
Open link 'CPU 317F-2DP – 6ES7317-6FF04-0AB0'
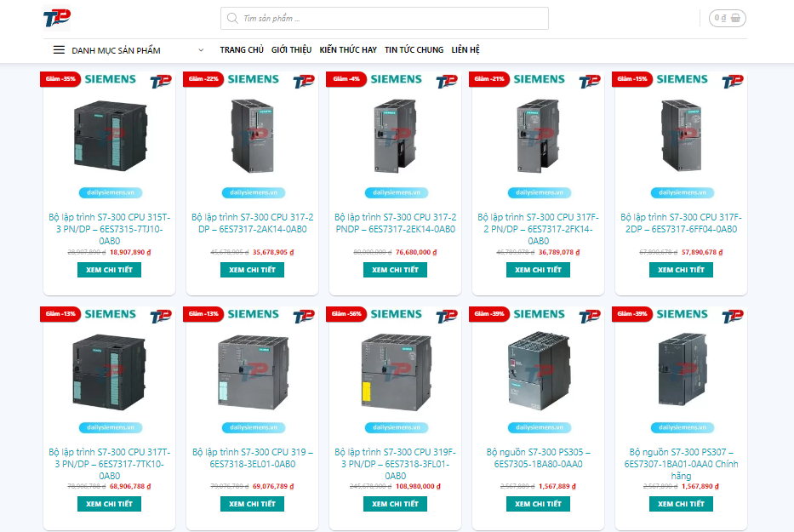[681, 223]
